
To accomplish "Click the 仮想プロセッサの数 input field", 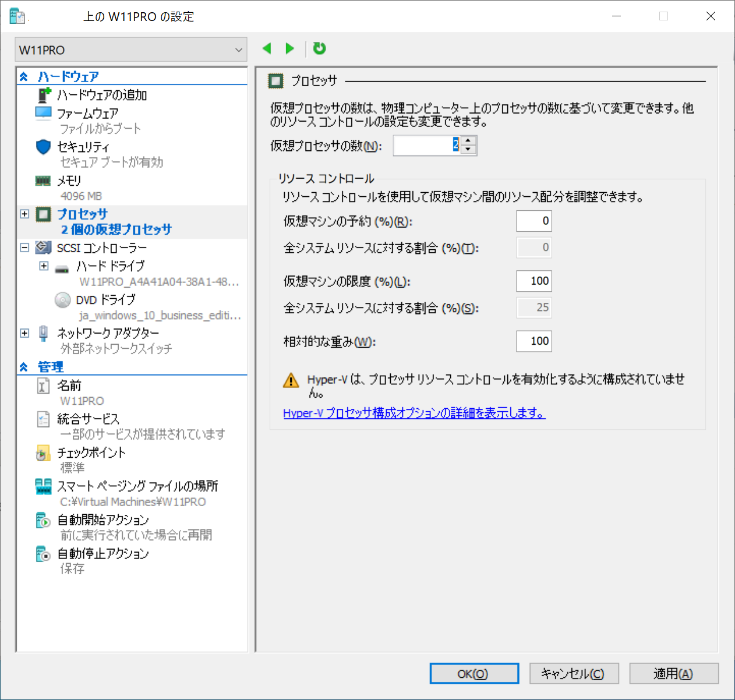I will (427, 145).
